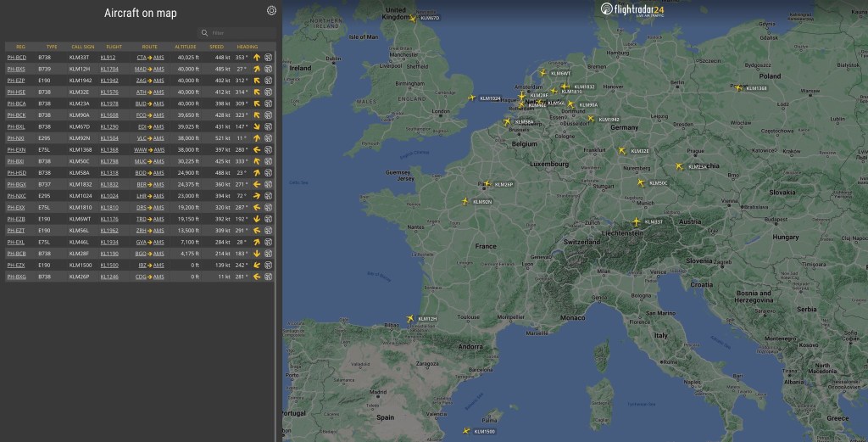Click the KLM1024 plane near England coast
The width and height of the screenshot is (868, 442).
click(471, 98)
